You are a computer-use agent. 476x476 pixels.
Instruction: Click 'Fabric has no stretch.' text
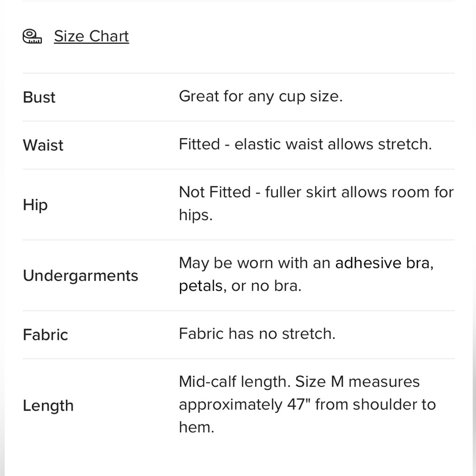257,334
